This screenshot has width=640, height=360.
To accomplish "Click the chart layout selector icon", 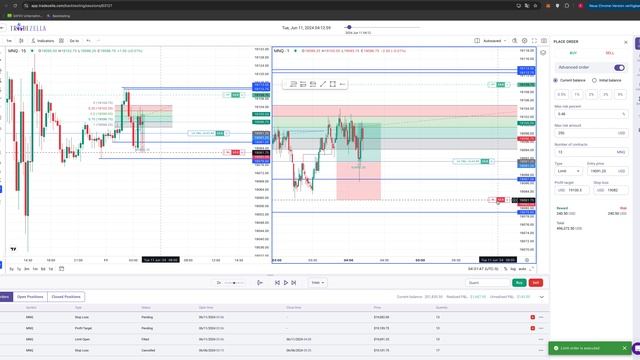I will pos(477,41).
